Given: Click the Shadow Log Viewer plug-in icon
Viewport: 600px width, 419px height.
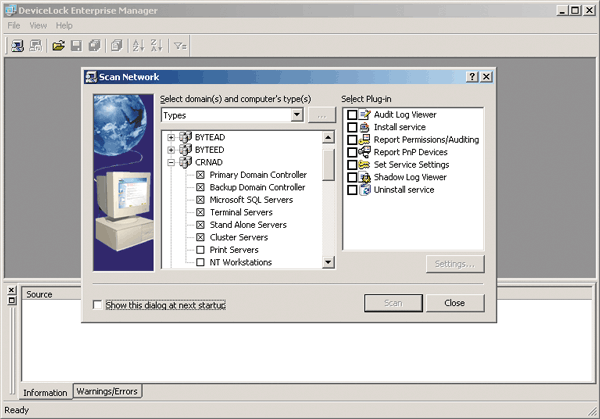Looking at the screenshot, I should point(364,177).
